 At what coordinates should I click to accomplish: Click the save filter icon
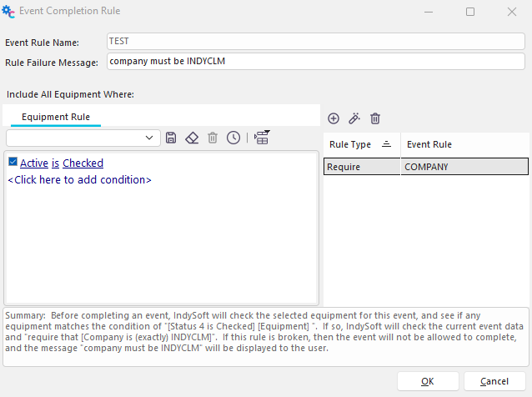point(171,138)
